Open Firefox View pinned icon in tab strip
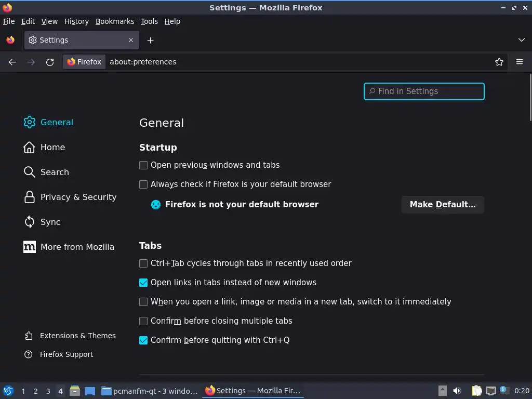Viewport: 532px width, 399px height. [x=10, y=40]
